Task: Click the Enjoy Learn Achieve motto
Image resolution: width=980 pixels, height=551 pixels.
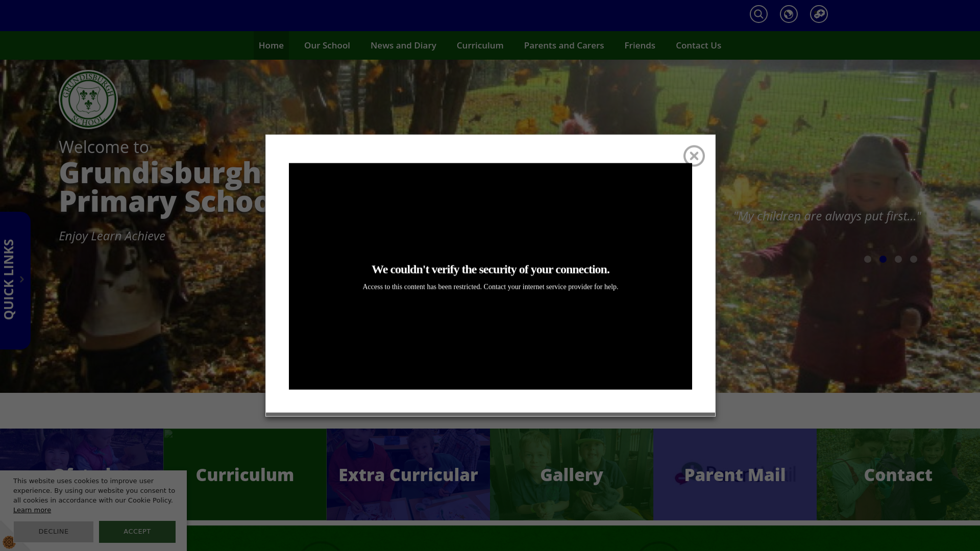Action: click(112, 236)
